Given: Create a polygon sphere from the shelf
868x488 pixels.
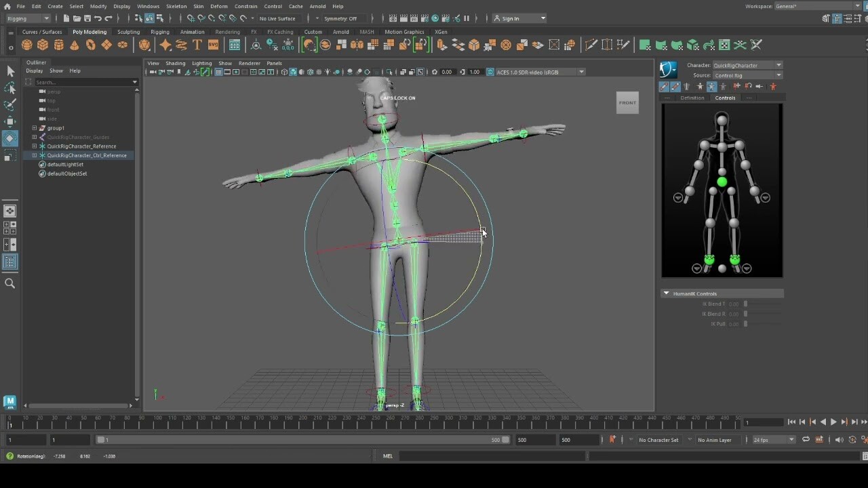Looking at the screenshot, I should point(26,45).
